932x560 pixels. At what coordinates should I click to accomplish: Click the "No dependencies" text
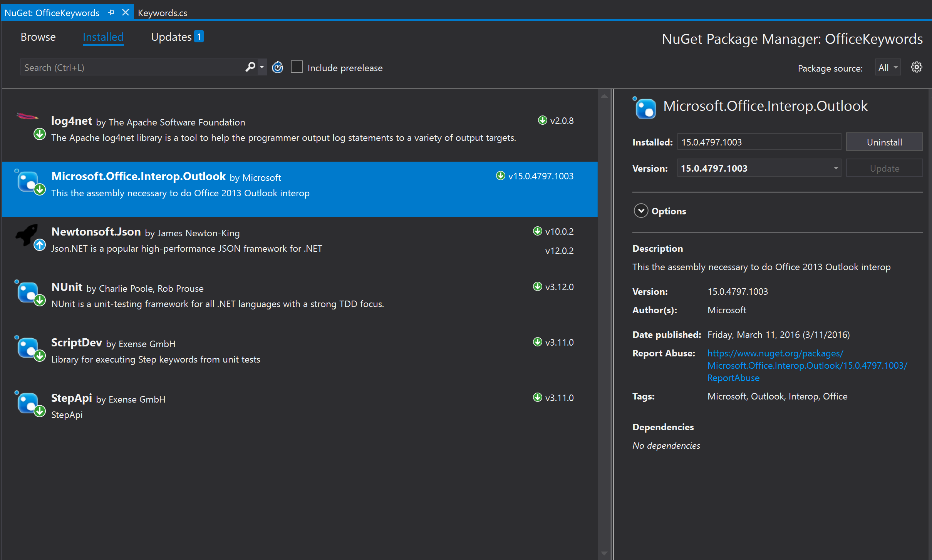click(666, 445)
